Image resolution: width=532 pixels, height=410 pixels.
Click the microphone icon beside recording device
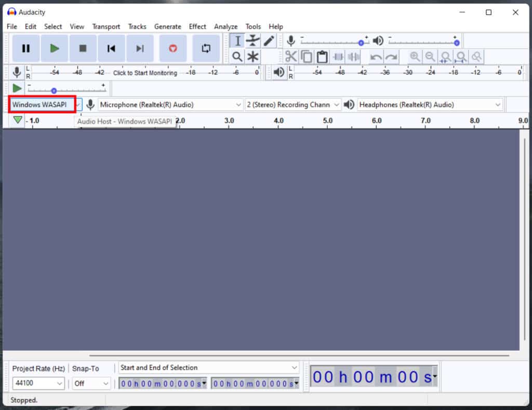click(90, 104)
